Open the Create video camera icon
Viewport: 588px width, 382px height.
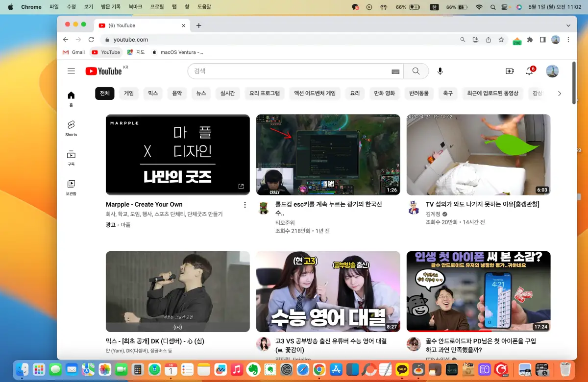[510, 71]
